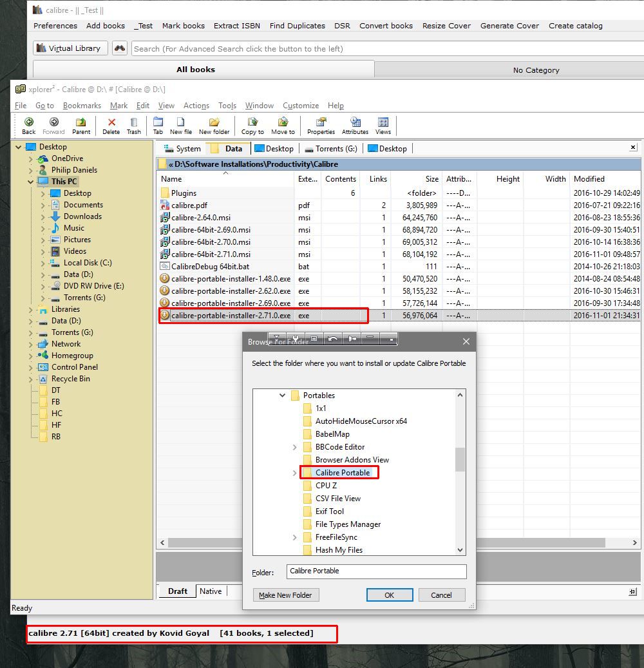The image size is (644, 668).
Task: Switch to the Native preview tab
Action: 211,591
